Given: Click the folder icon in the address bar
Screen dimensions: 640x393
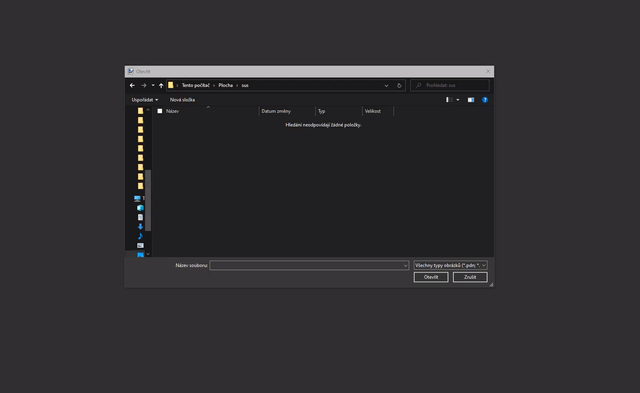Looking at the screenshot, I should [x=171, y=85].
